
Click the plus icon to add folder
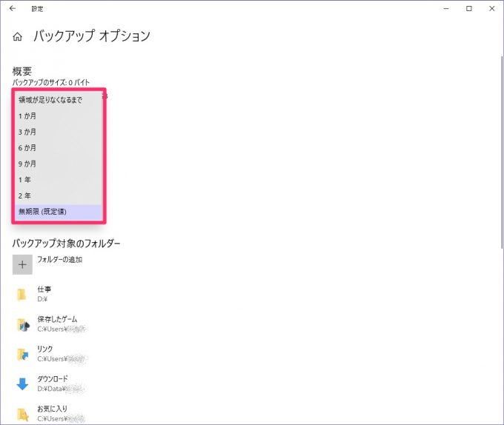(x=22, y=264)
